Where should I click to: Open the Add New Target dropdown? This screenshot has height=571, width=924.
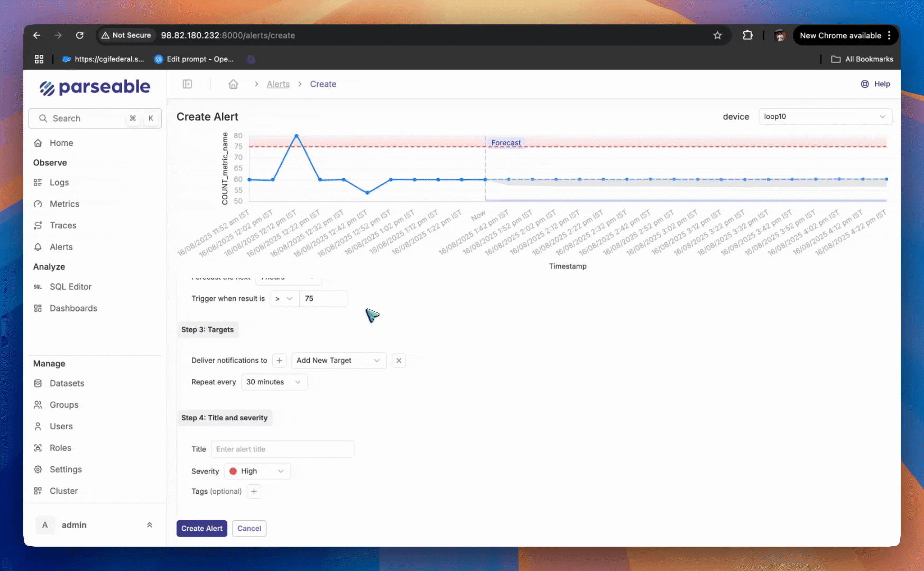(338, 361)
